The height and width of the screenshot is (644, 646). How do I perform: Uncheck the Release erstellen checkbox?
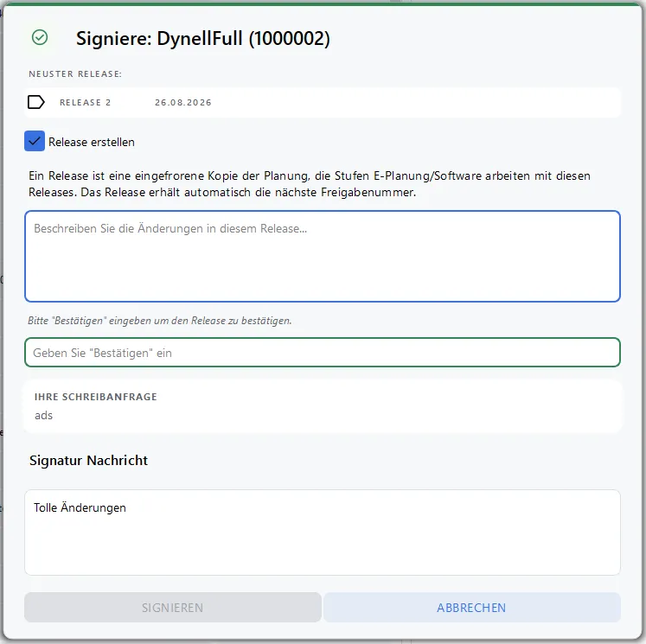tap(35, 141)
